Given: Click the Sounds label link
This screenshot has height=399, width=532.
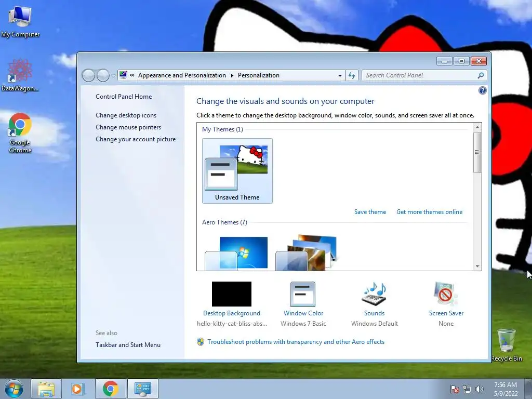Looking at the screenshot, I should tap(374, 313).
